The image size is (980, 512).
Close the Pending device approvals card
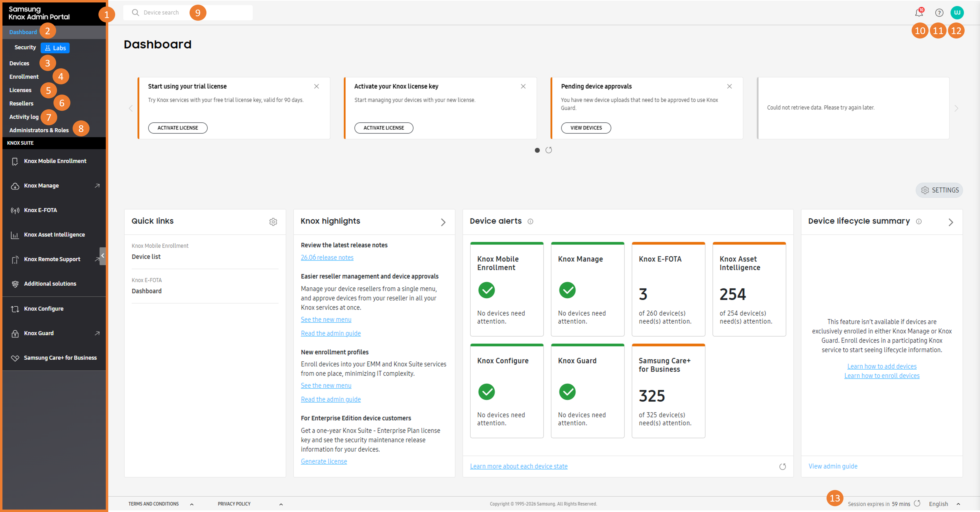click(729, 86)
